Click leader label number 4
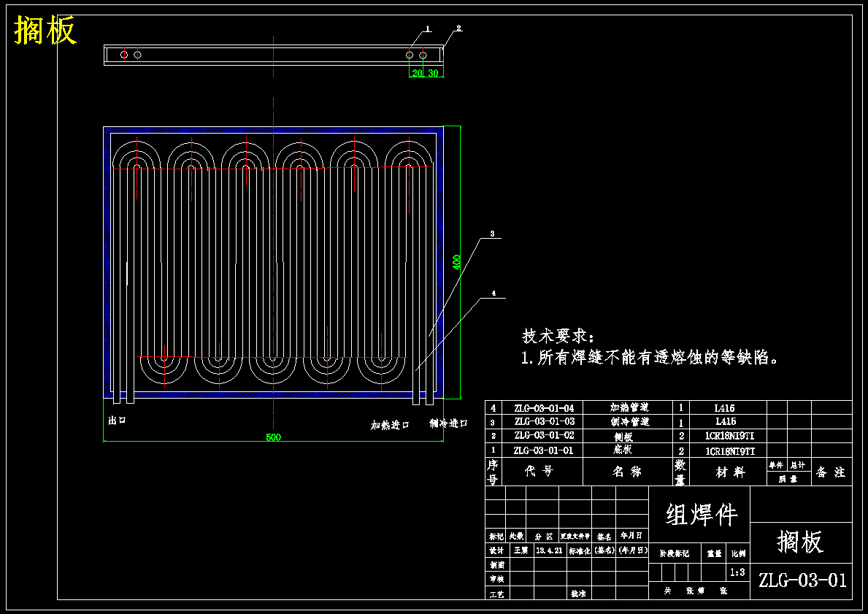 494,293
